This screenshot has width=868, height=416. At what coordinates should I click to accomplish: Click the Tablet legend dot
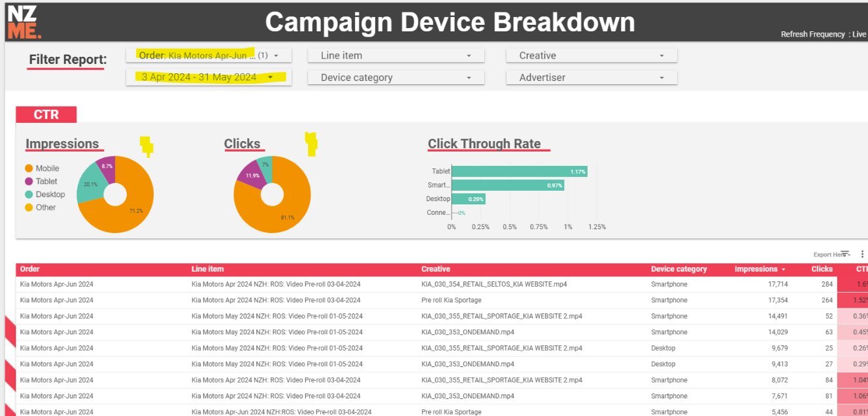[29, 182]
